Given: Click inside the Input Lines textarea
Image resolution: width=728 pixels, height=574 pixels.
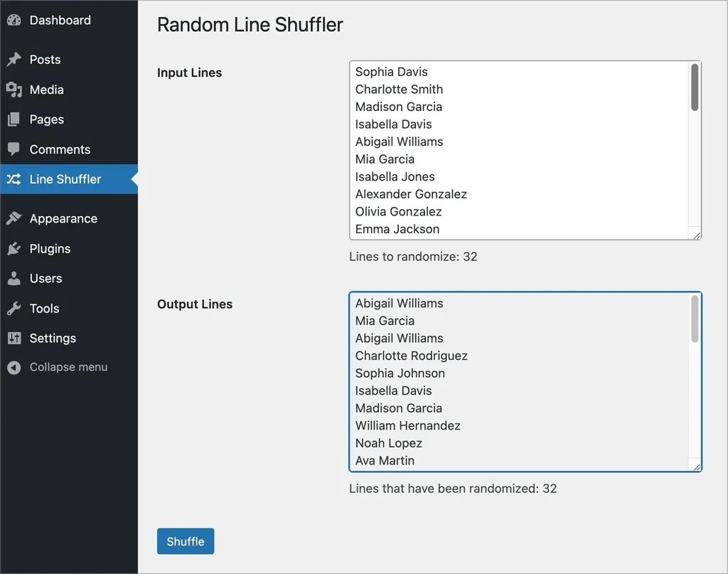Looking at the screenshot, I should [x=519, y=150].
